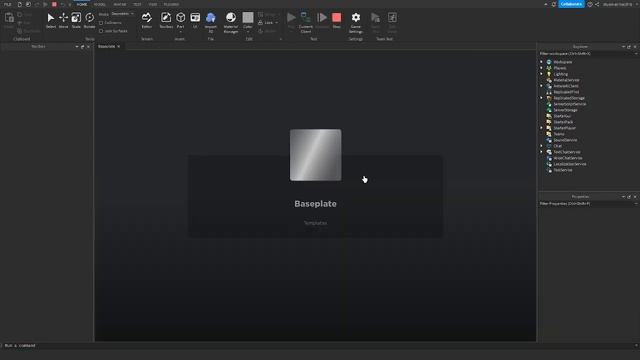Image resolution: width=640 pixels, height=360 pixels.
Task: Select StarterPack in Explorer
Action: [x=563, y=122]
